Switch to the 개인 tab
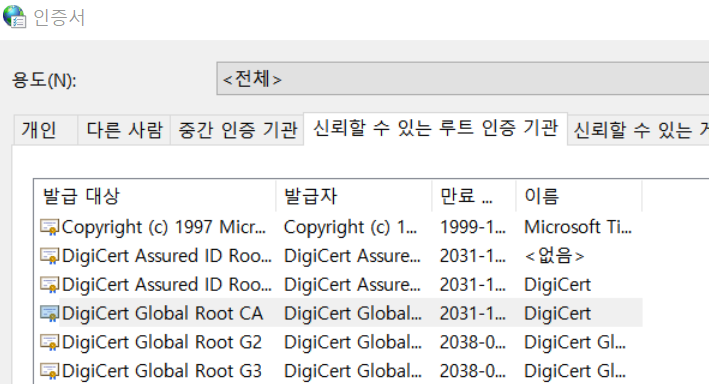The width and height of the screenshot is (709, 384). point(45,130)
